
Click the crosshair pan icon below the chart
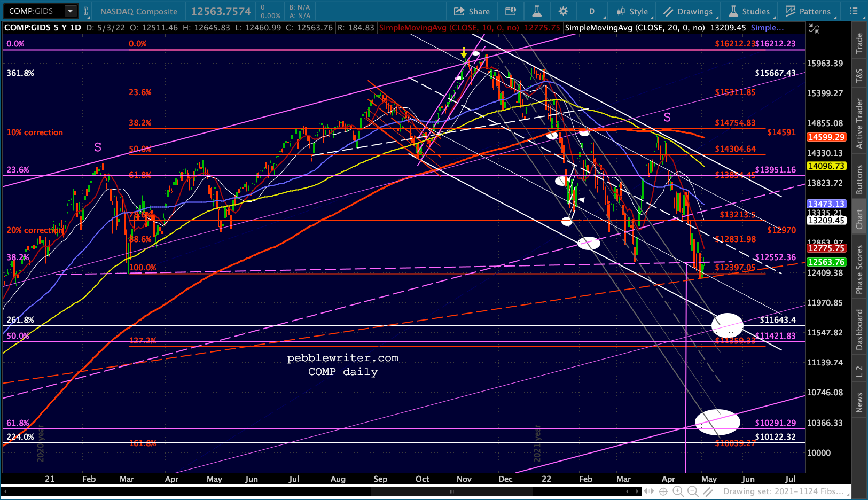pos(663,491)
